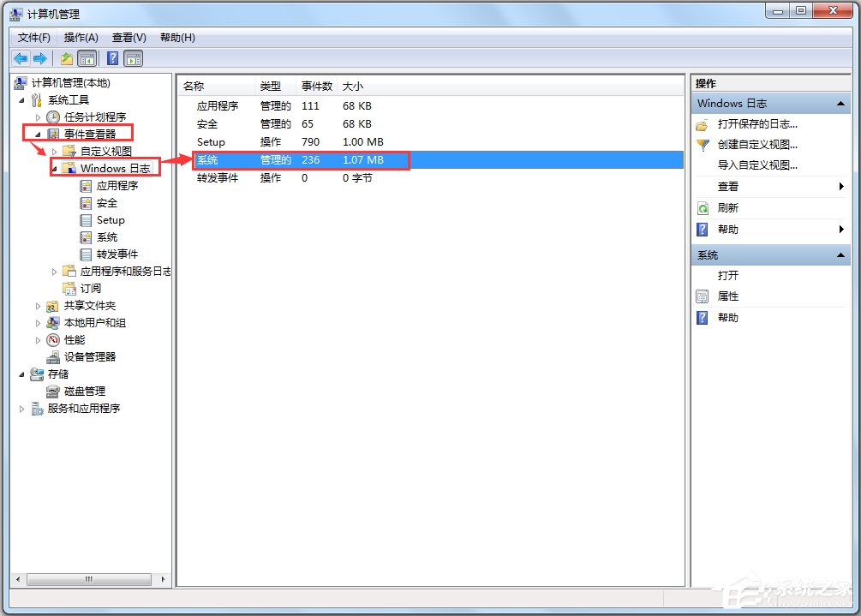Click the show/hide console tree icon

tap(87, 59)
